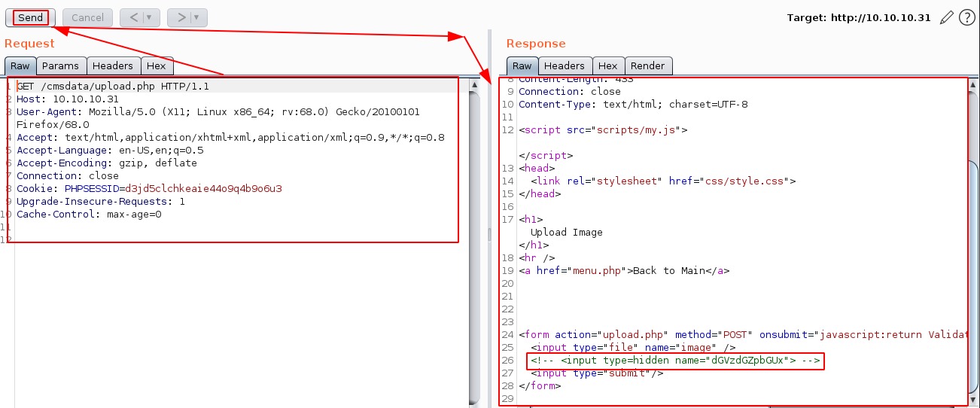
Task: Click the GET /cmsdata/upload.php request line
Action: 113,86
